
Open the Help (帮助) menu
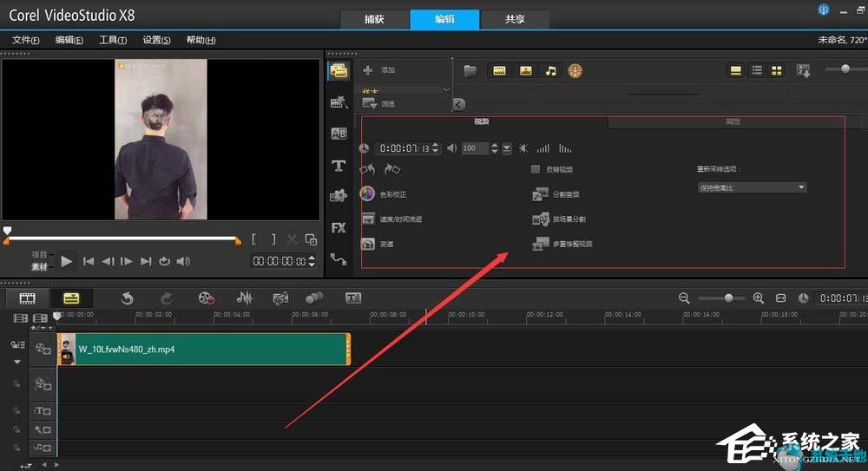coord(201,40)
